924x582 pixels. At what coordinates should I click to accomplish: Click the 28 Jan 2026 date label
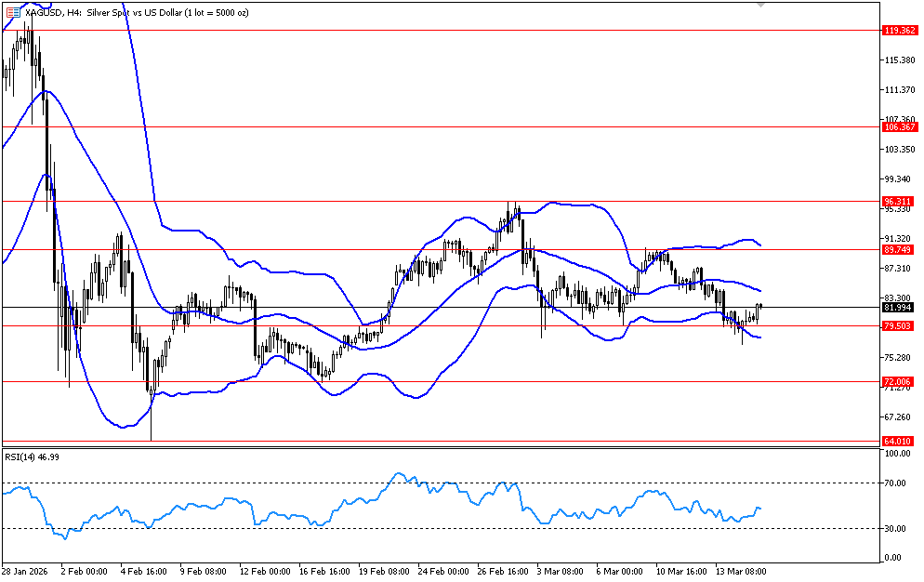23,571
